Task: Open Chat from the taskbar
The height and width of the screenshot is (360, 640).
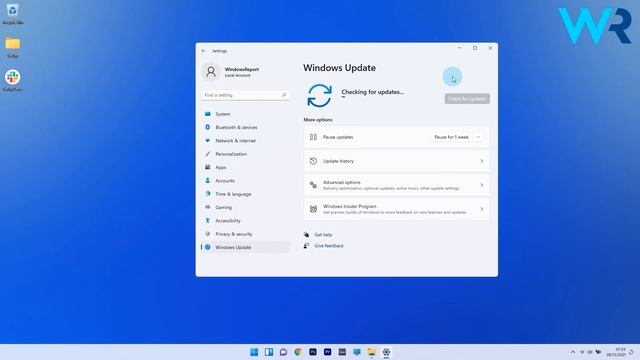Action: point(283,352)
